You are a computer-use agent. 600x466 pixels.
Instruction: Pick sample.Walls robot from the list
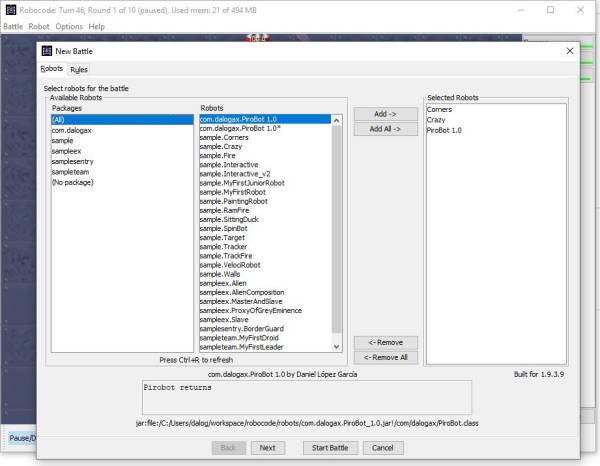coord(218,273)
